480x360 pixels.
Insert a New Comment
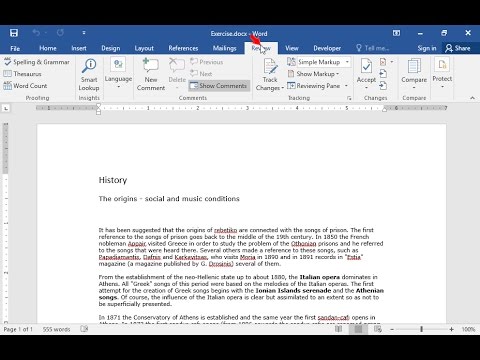click(151, 75)
